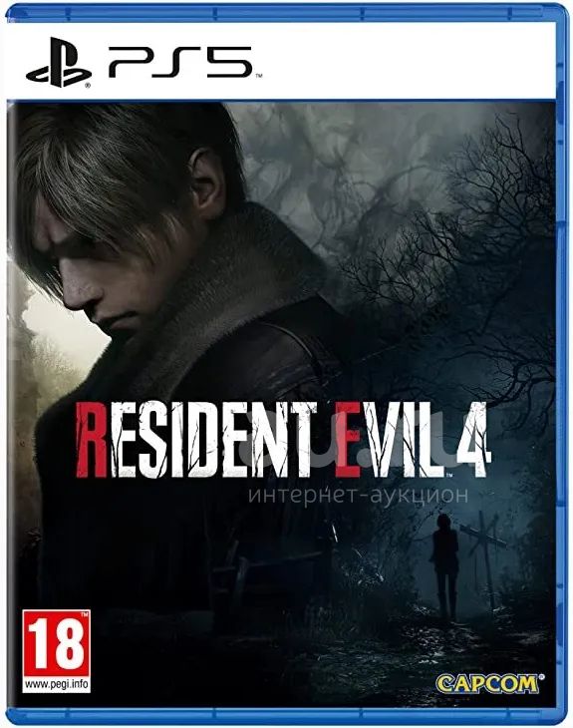Click the интернет-аукцион watermark text
The width and height of the screenshot is (573, 728).
[x=358, y=496]
